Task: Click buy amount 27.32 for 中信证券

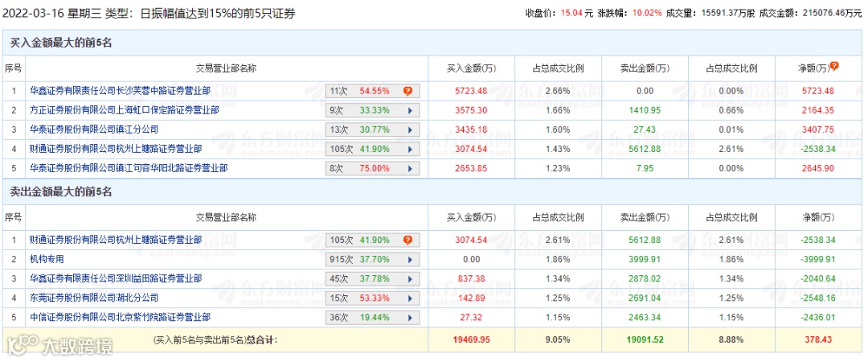Action: [471, 318]
